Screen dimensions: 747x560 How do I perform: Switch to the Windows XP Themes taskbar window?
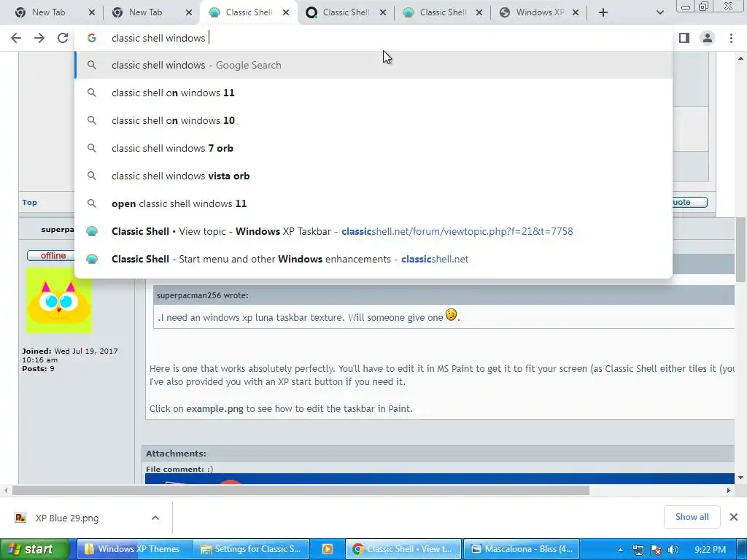134,549
